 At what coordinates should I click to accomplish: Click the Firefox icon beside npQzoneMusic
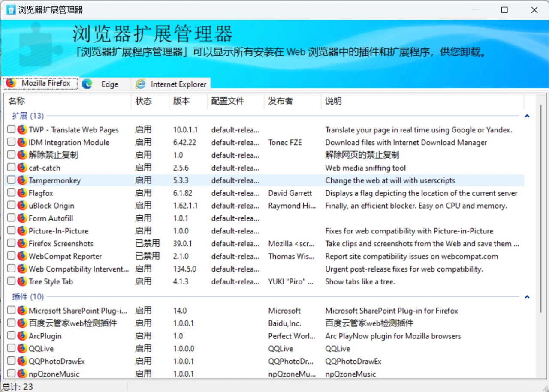point(22,374)
